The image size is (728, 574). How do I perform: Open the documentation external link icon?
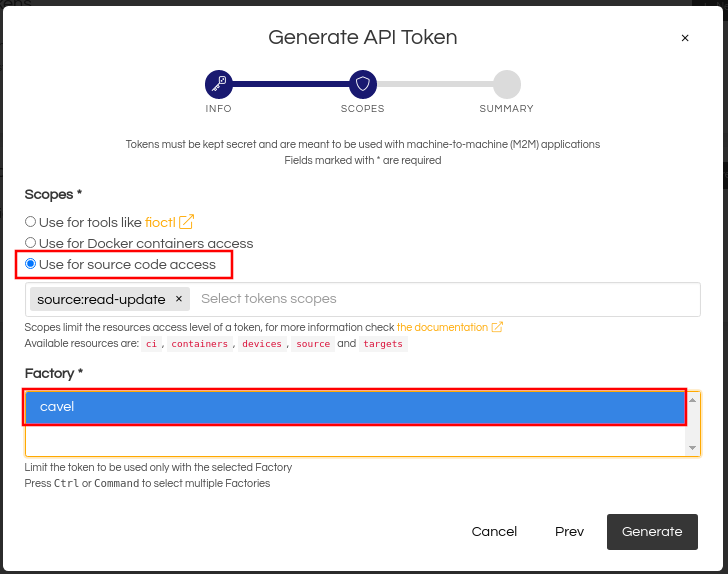(497, 327)
